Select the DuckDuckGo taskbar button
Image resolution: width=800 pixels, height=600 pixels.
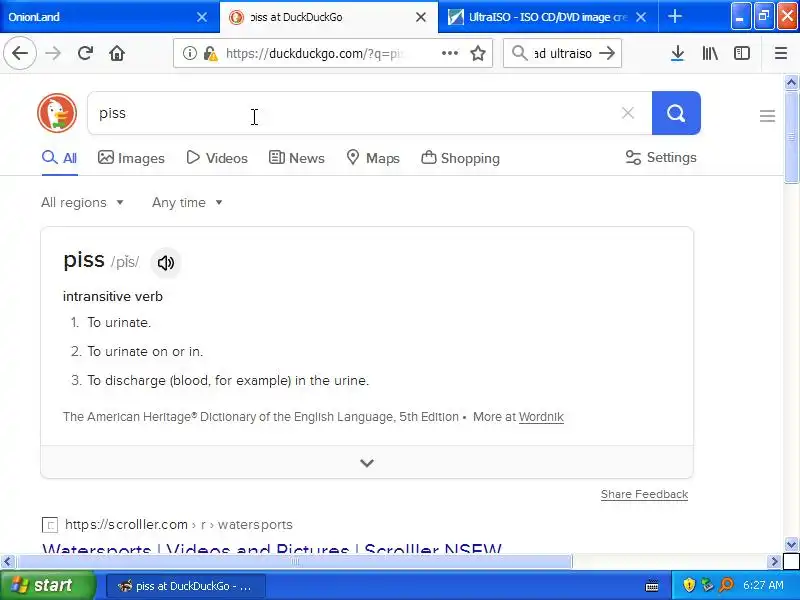186,586
